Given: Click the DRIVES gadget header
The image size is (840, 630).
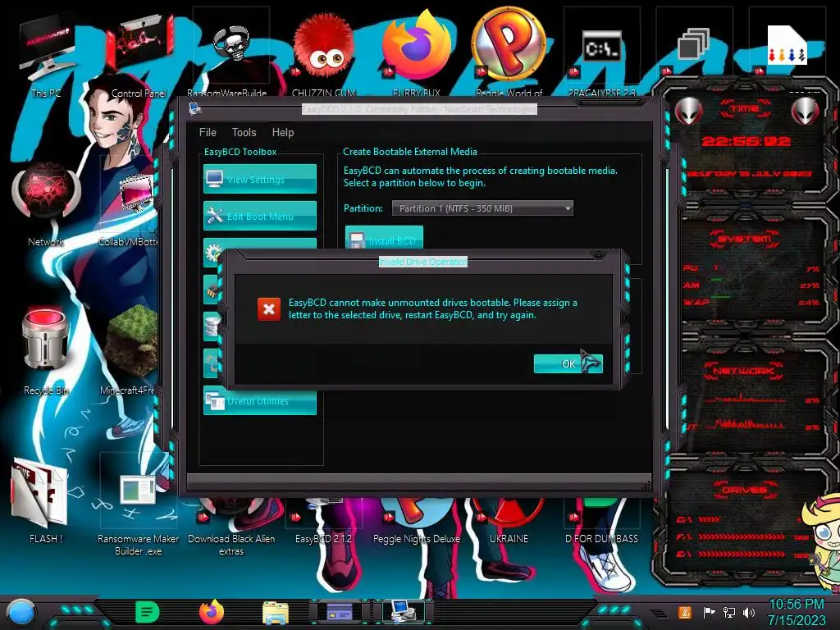Looking at the screenshot, I should click(x=743, y=490).
